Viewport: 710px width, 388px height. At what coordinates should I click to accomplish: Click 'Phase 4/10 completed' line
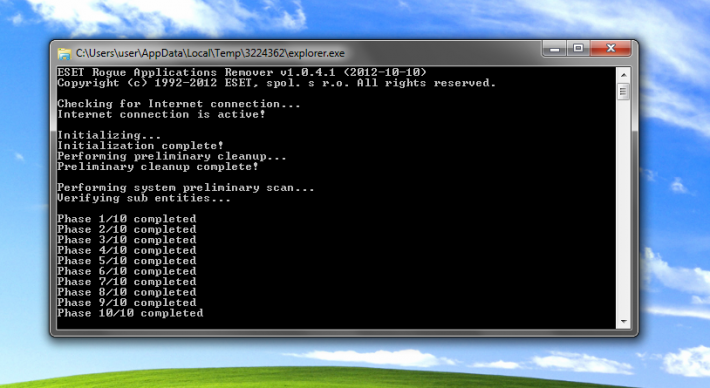click(127, 250)
